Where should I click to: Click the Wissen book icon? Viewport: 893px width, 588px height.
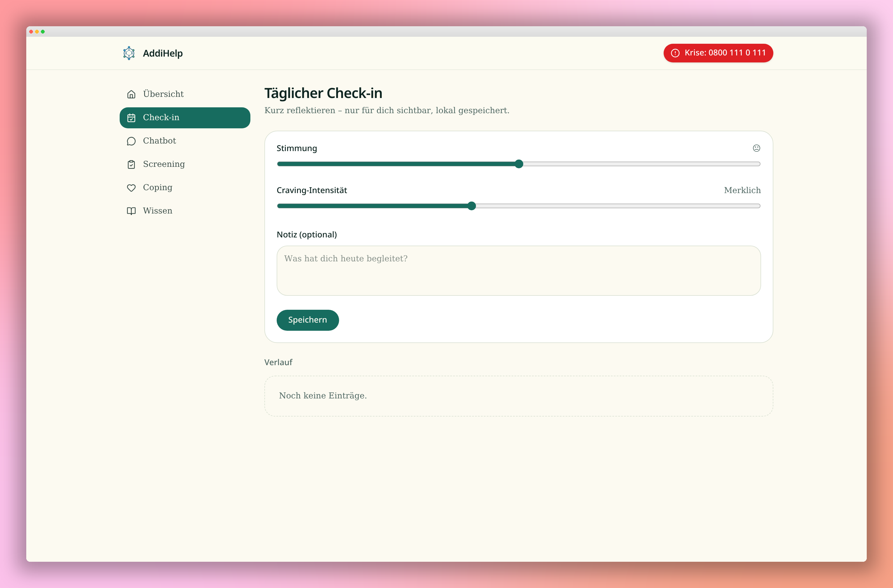tap(131, 211)
